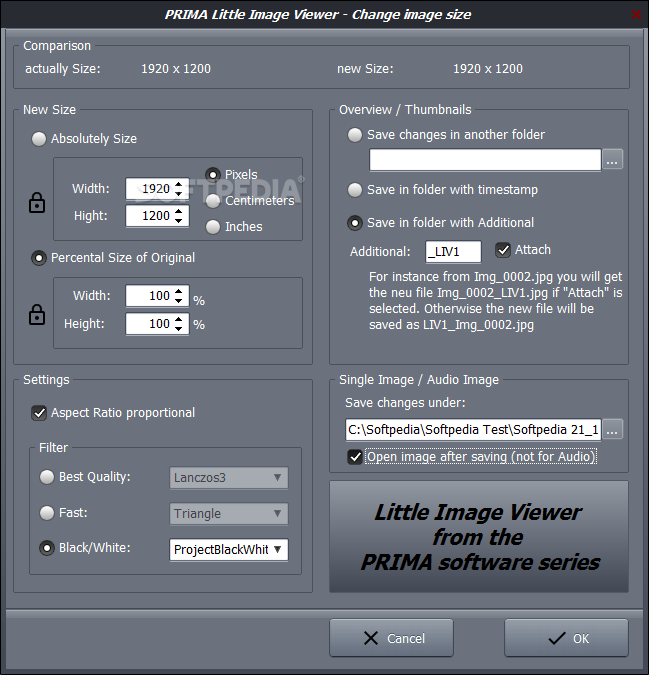The height and width of the screenshot is (675, 649).
Task: Decrease pixel Width 1920 with down arrow
Action: coord(179,194)
